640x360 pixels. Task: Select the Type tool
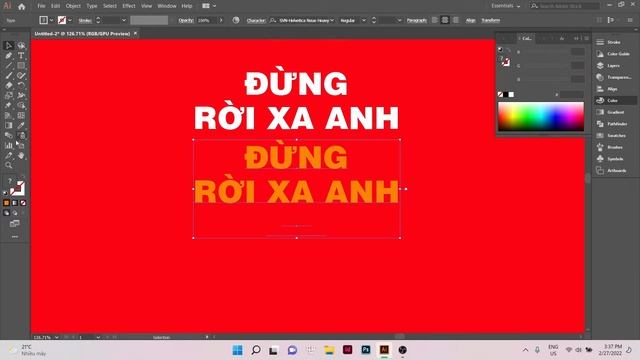click(21, 56)
